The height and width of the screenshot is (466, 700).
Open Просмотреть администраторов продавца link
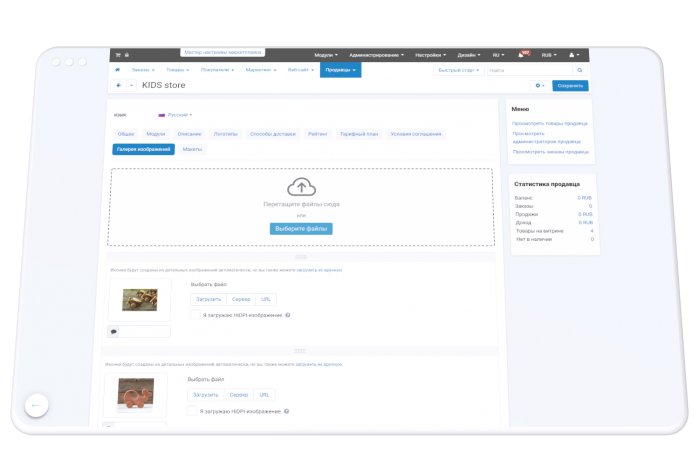click(x=546, y=137)
